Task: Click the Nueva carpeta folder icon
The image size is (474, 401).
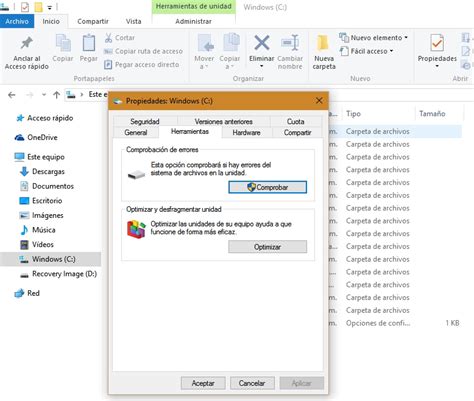Action: [x=323, y=43]
